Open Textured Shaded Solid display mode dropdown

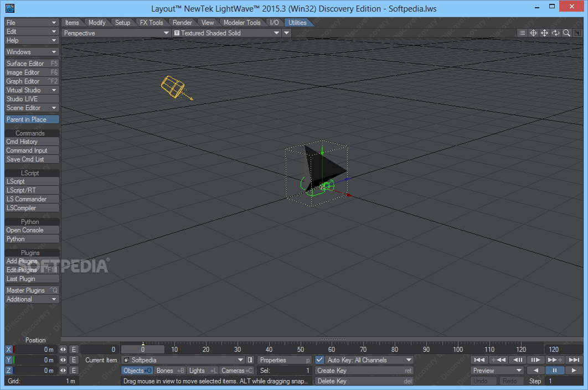pyautogui.click(x=226, y=33)
